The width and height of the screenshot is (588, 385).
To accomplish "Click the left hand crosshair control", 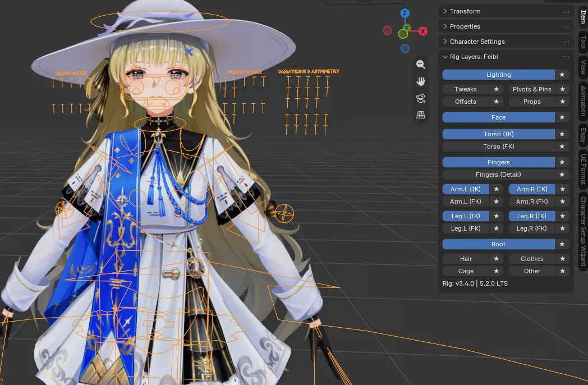I will click(x=284, y=213).
